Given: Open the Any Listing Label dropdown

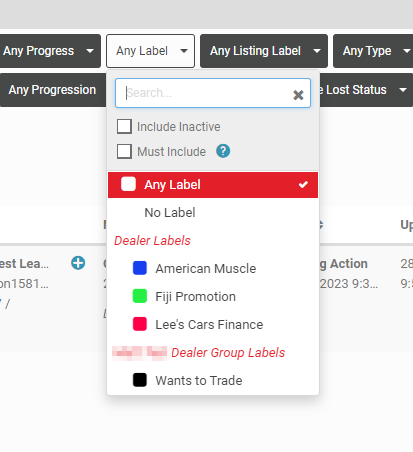Looking at the screenshot, I should 264,51.
